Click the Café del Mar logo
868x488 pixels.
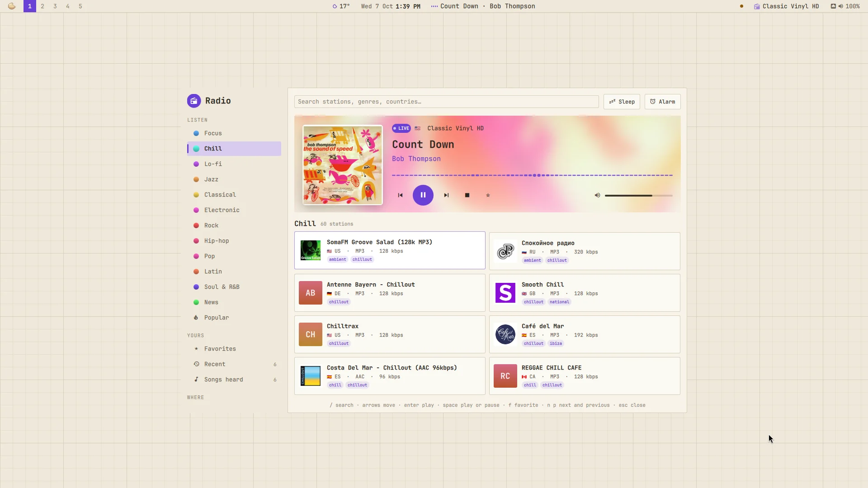pyautogui.click(x=505, y=334)
